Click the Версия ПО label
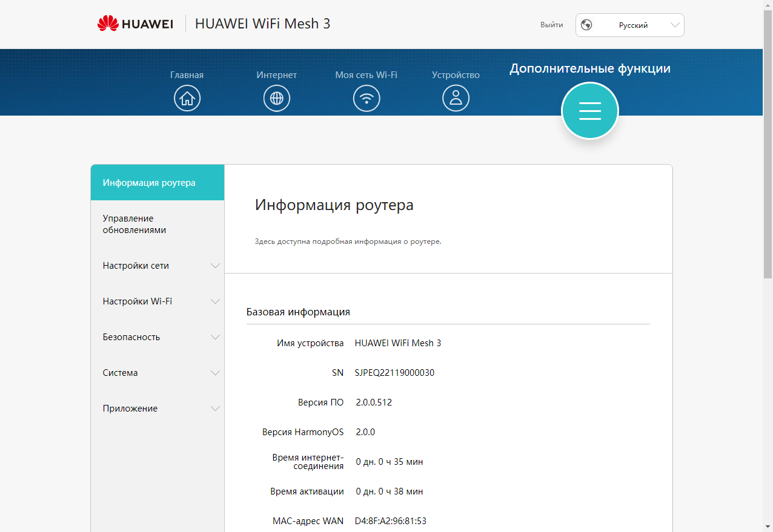 click(x=320, y=402)
